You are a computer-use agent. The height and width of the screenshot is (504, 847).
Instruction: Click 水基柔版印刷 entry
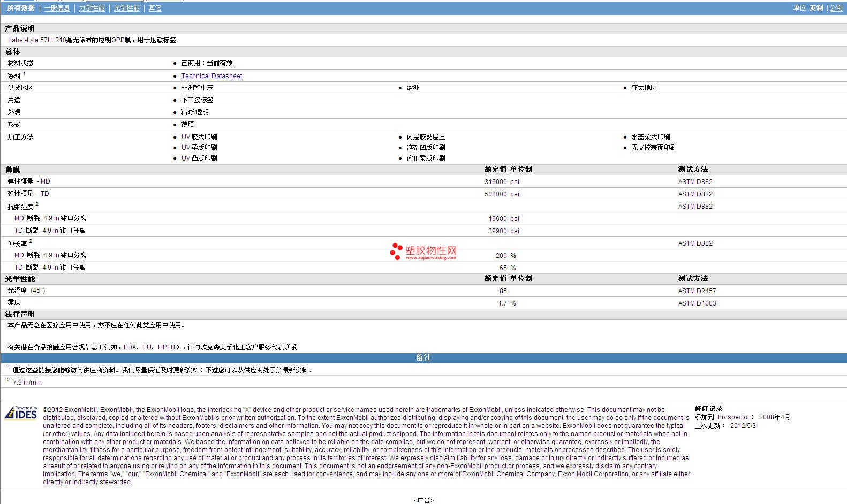tap(651, 137)
